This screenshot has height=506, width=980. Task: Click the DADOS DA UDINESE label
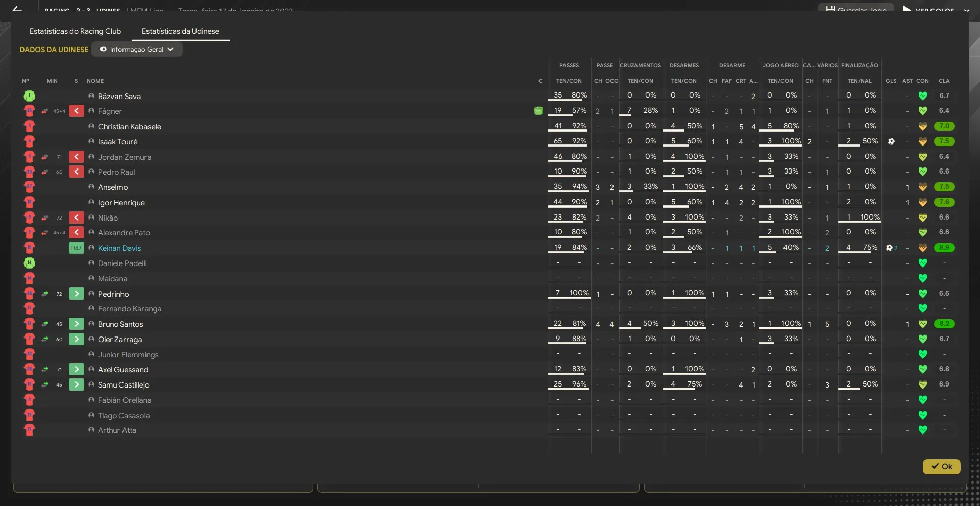pos(54,50)
